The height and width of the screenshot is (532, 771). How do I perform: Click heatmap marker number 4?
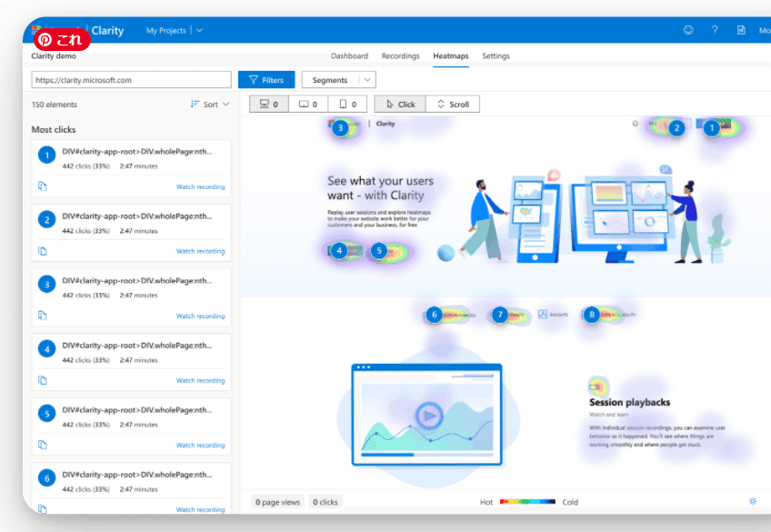tap(339, 251)
